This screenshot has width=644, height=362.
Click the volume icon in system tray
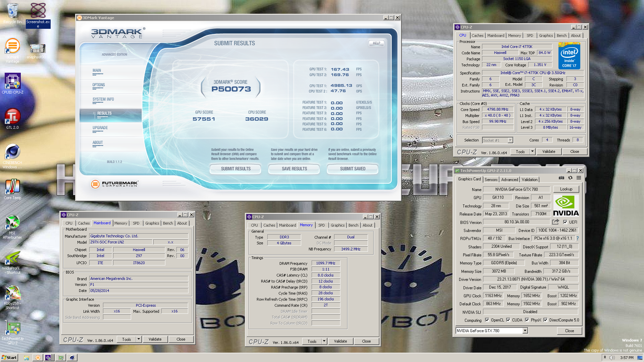(x=612, y=358)
